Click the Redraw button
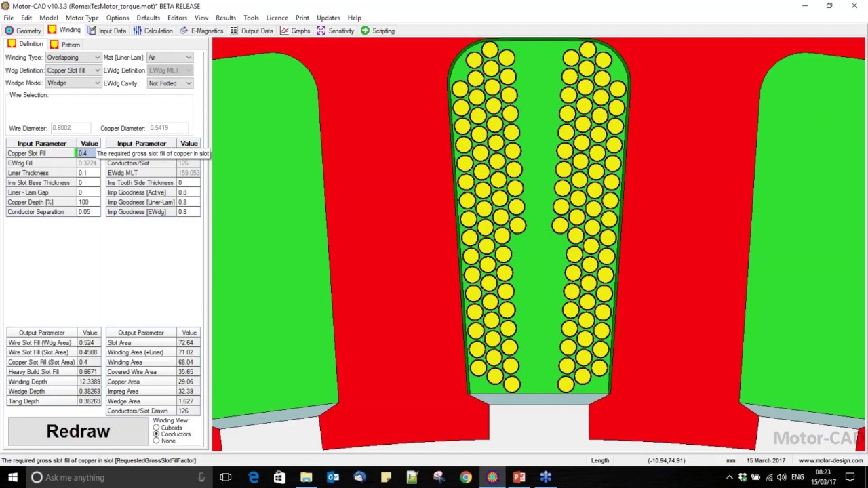 click(x=78, y=432)
